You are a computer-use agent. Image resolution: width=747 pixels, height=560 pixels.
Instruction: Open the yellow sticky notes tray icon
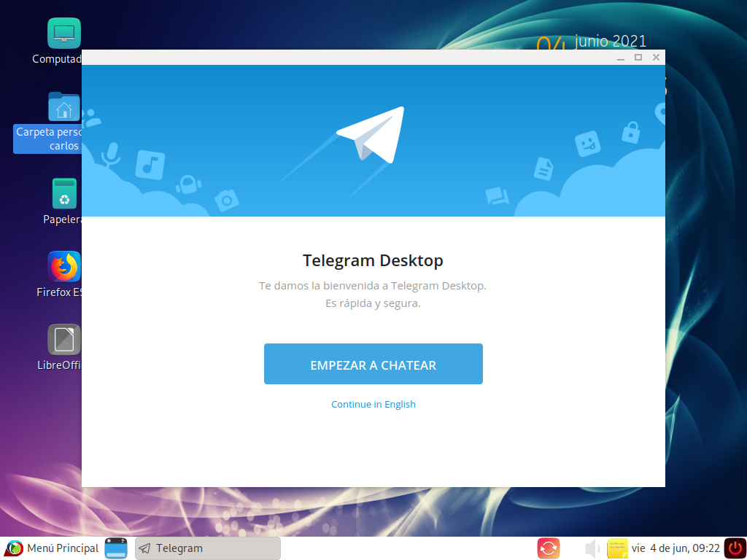pyautogui.click(x=617, y=548)
